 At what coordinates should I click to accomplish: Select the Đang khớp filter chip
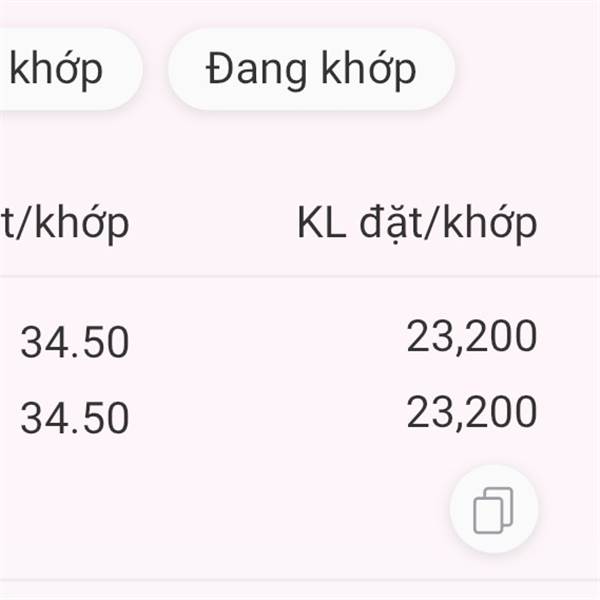click(311, 69)
